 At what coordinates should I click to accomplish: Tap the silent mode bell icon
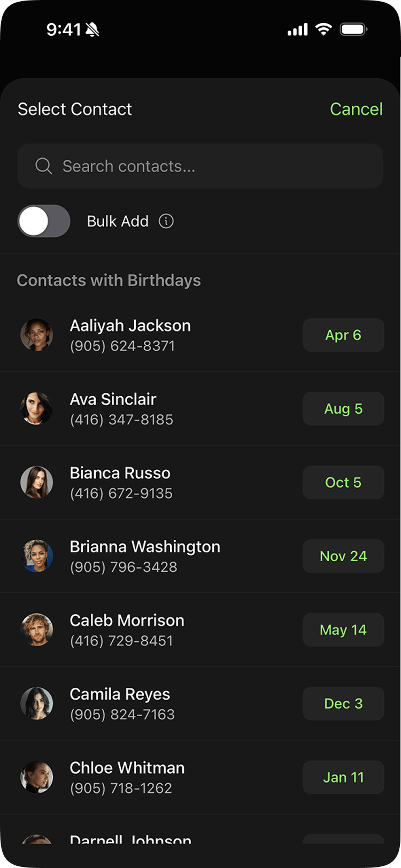pyautogui.click(x=92, y=30)
